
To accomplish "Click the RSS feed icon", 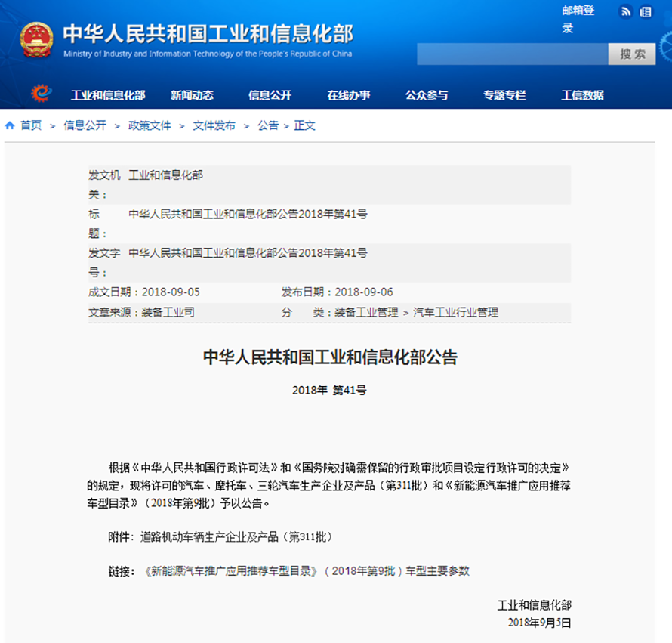I will point(626,11).
